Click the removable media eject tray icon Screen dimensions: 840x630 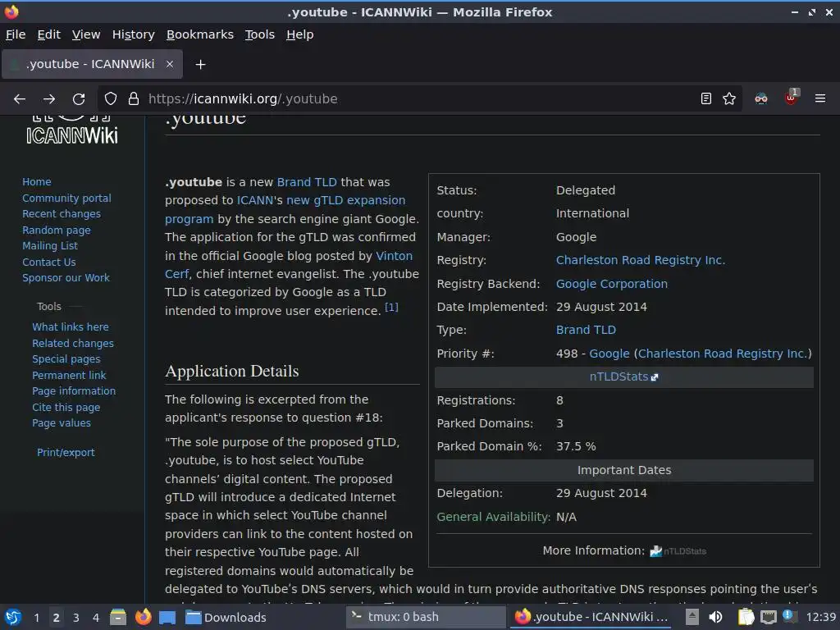coord(692,617)
